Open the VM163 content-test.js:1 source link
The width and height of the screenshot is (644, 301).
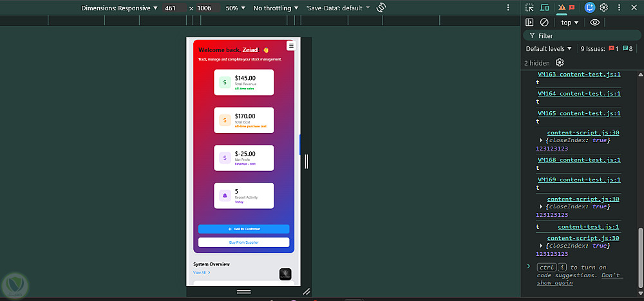tap(579, 75)
